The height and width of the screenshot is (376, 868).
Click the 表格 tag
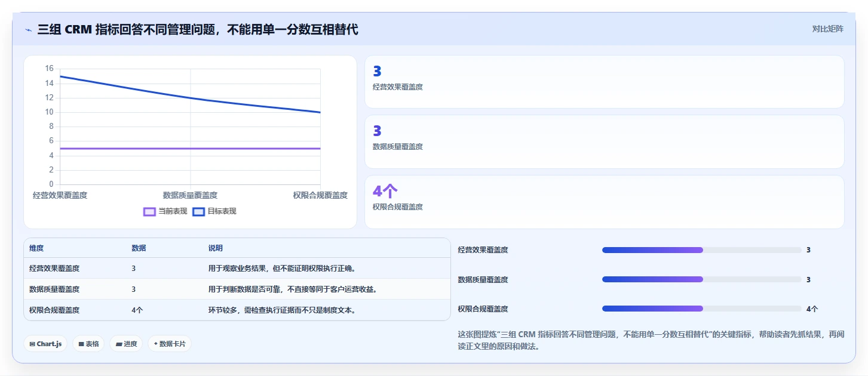[88, 344]
